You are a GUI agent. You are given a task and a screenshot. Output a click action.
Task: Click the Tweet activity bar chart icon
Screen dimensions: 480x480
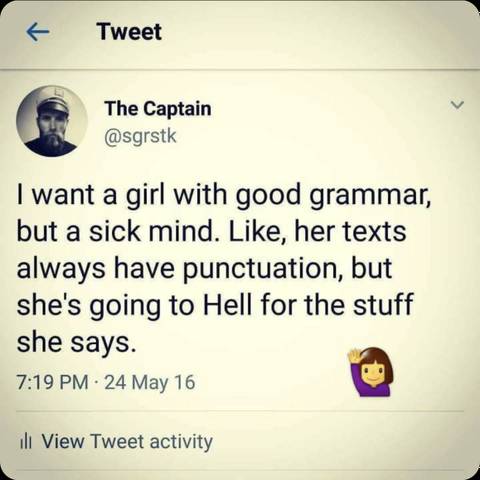pyautogui.click(x=26, y=442)
